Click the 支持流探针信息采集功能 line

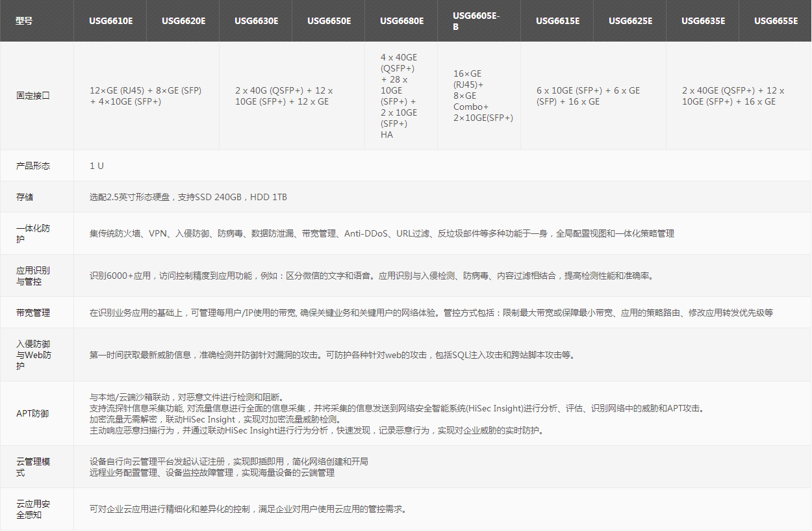[397, 408]
